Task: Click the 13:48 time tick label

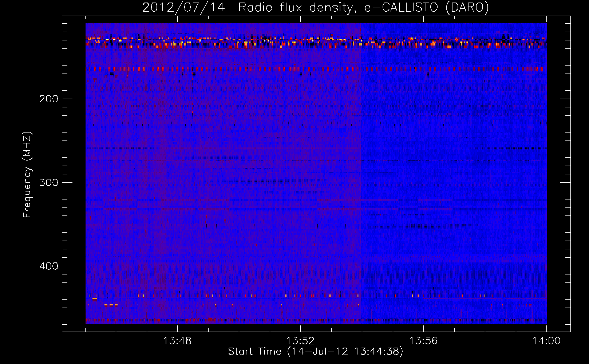Action: point(177,341)
